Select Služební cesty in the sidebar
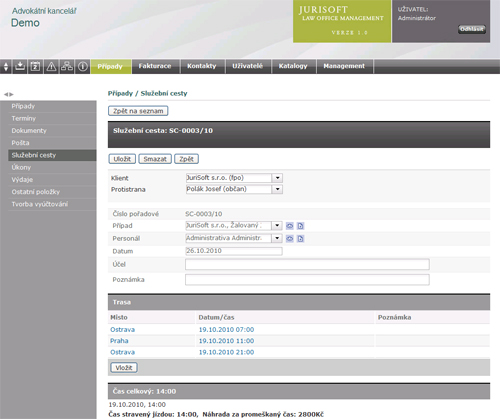 (x=52, y=155)
